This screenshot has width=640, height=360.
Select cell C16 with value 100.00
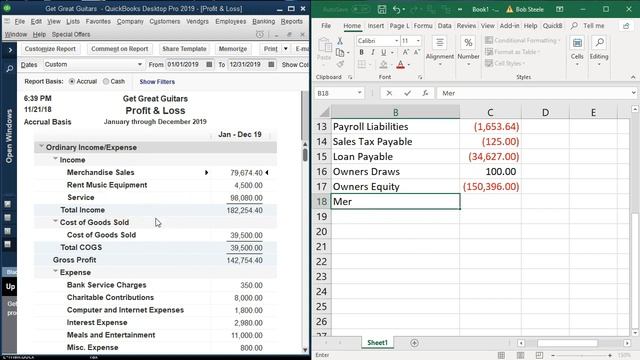[490, 171]
